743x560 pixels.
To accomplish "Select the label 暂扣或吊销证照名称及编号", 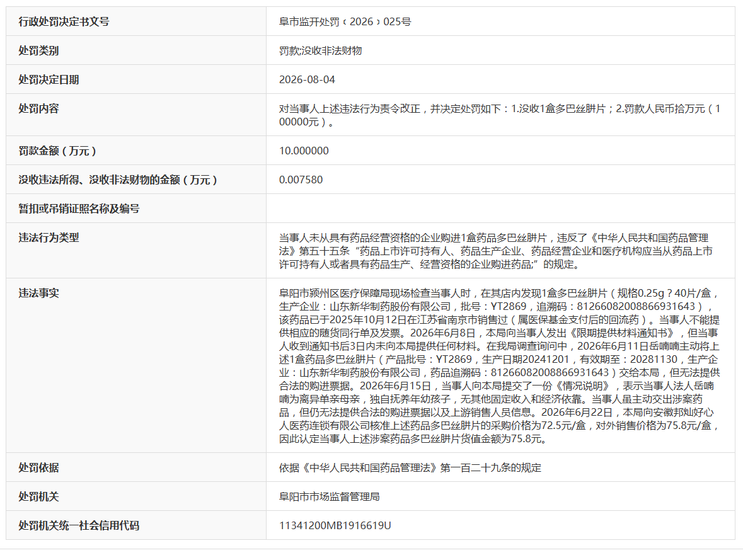I will coord(79,209).
